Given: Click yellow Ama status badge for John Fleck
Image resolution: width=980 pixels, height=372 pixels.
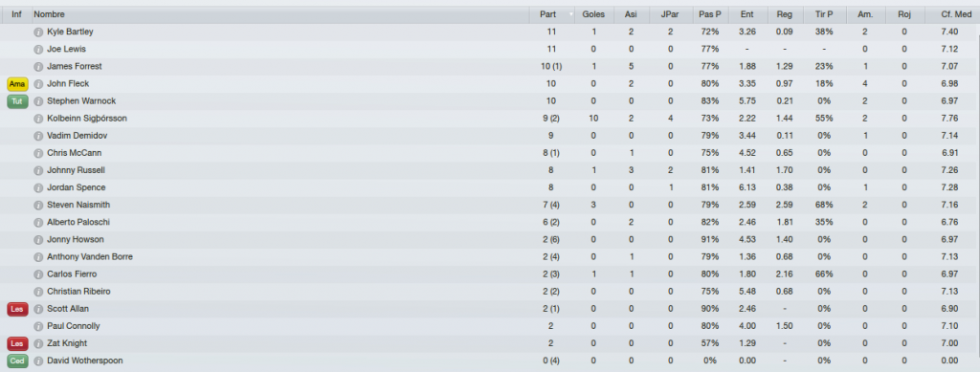Looking at the screenshot, I should coord(17,83).
